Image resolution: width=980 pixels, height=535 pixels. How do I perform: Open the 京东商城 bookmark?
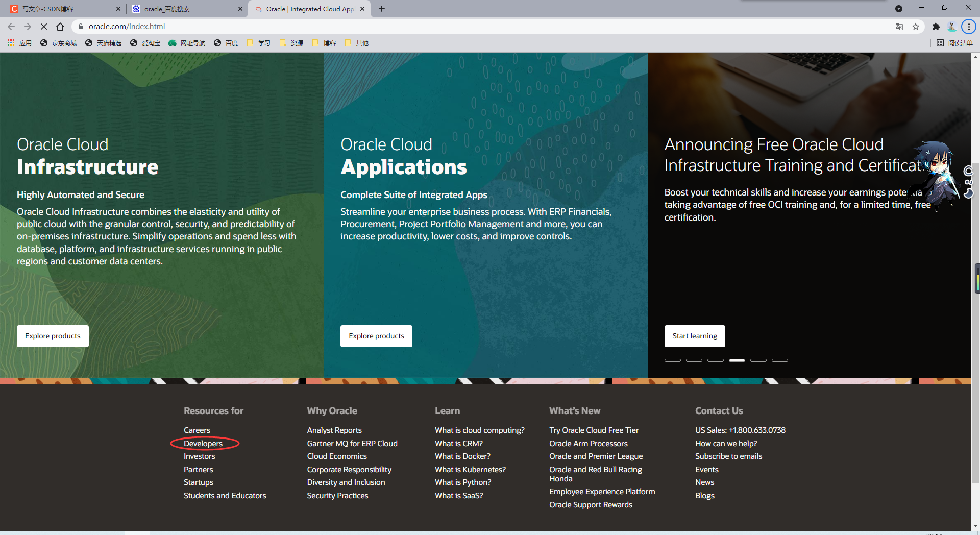click(x=58, y=43)
